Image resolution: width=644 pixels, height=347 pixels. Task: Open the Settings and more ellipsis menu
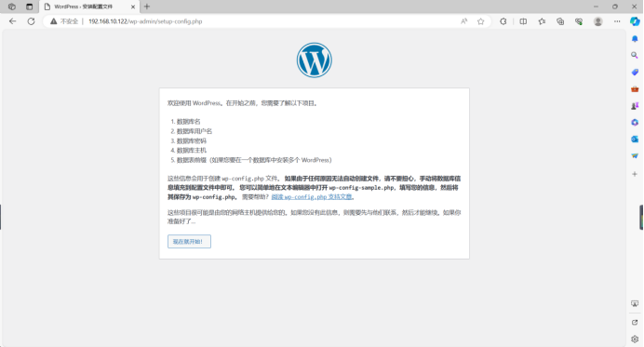click(x=617, y=21)
